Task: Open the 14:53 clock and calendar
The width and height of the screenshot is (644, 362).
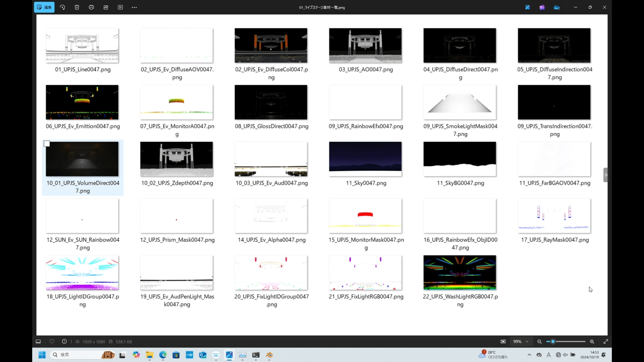Action: point(589,355)
